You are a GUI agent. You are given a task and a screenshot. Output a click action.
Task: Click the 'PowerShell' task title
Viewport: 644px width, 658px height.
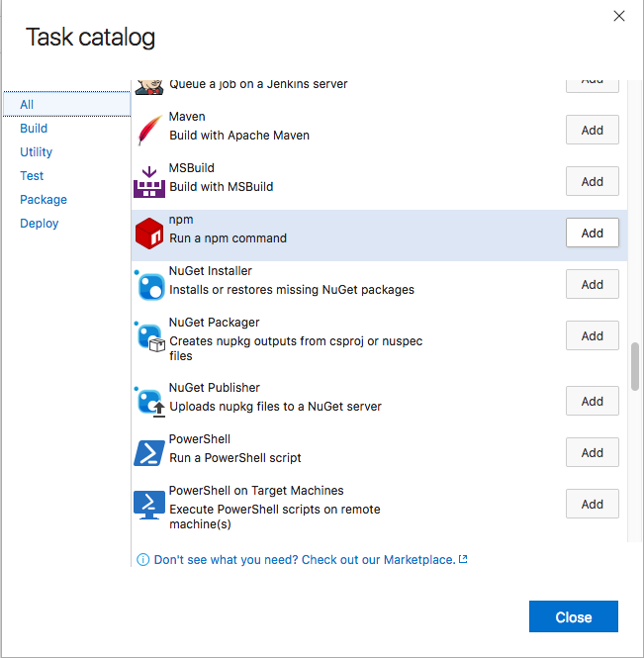click(x=200, y=439)
